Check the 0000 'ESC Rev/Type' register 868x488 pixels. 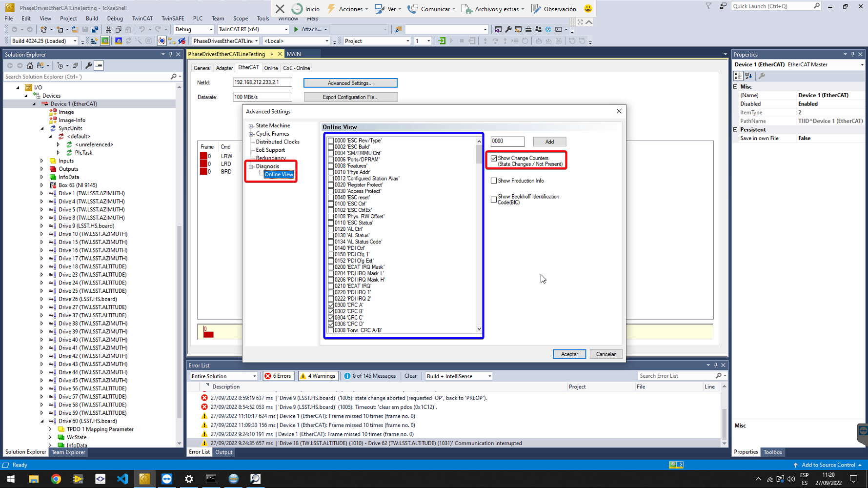click(x=331, y=141)
